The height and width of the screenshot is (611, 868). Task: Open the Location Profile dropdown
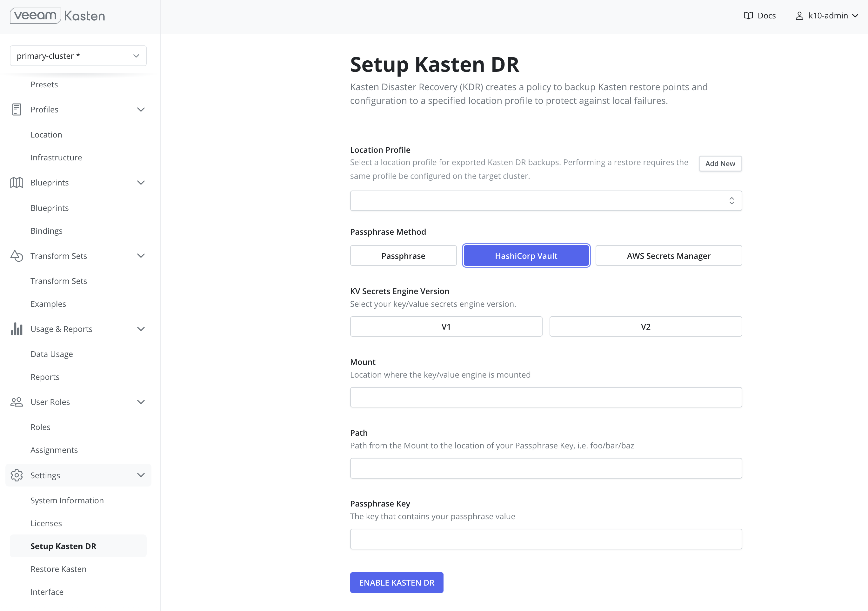(x=546, y=200)
